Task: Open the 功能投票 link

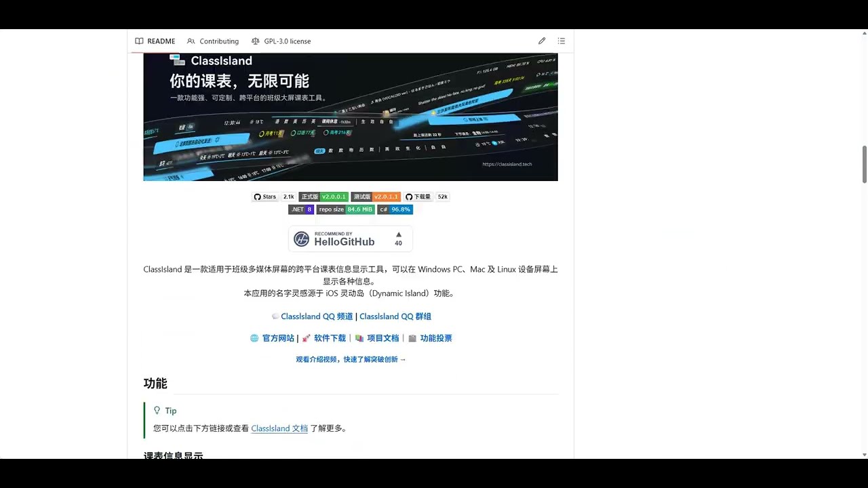Action: [x=436, y=338]
